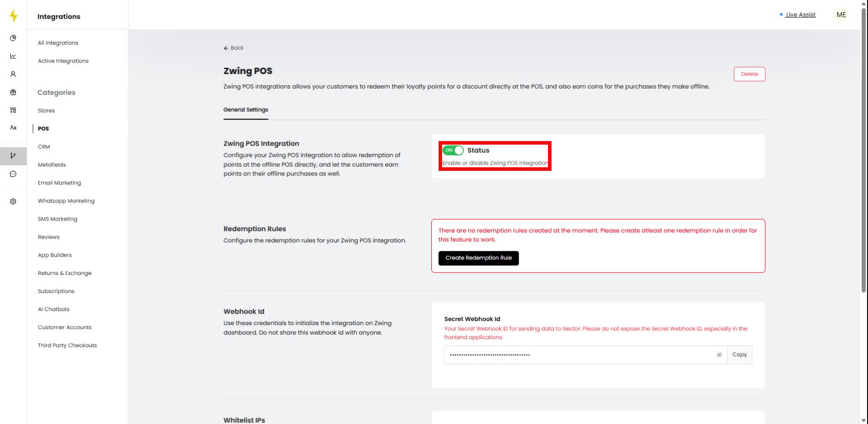
Task: Open Live Assist at the top right
Action: (x=801, y=14)
